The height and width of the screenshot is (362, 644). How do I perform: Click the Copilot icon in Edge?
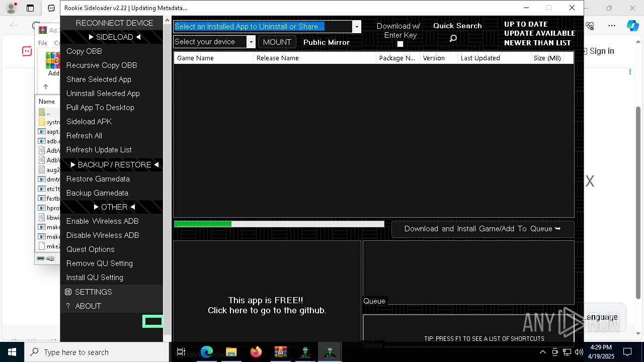632,26
